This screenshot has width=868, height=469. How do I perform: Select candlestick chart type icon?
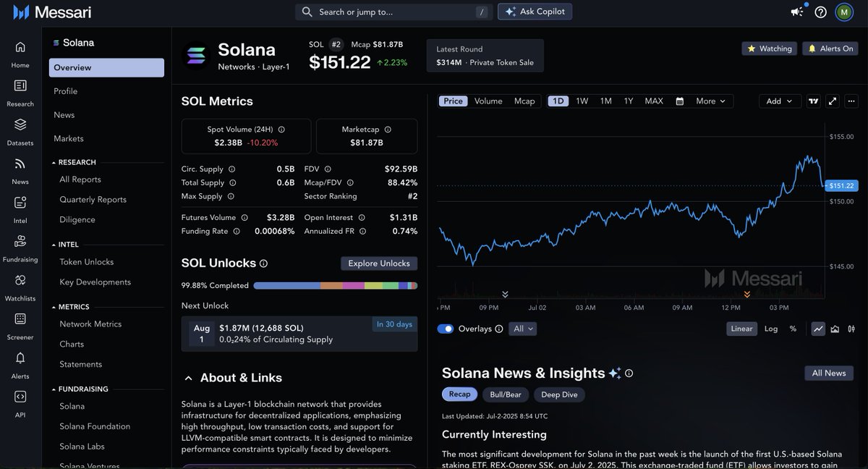point(851,329)
